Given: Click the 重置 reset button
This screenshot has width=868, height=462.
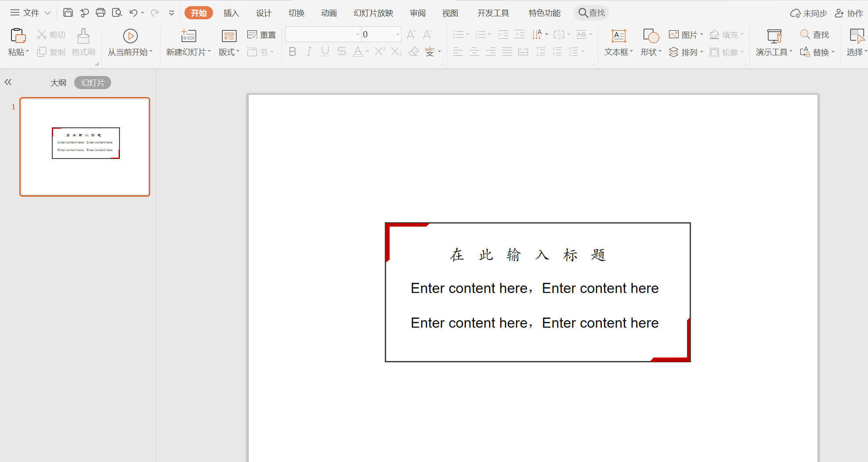Looking at the screenshot, I should click(262, 35).
